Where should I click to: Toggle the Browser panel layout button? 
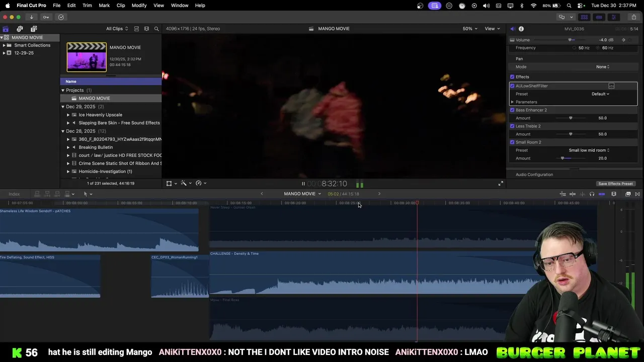point(584,17)
